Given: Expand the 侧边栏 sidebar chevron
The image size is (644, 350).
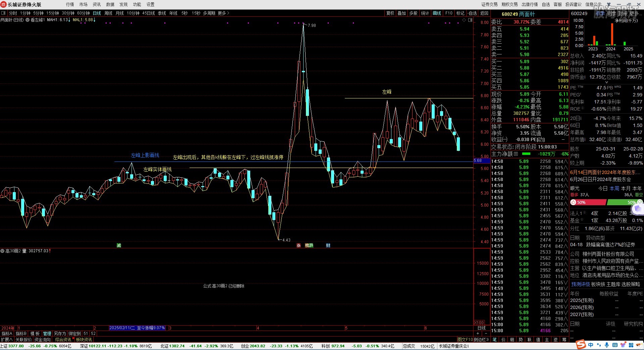Looking at the screenshot, I should [482, 340].
